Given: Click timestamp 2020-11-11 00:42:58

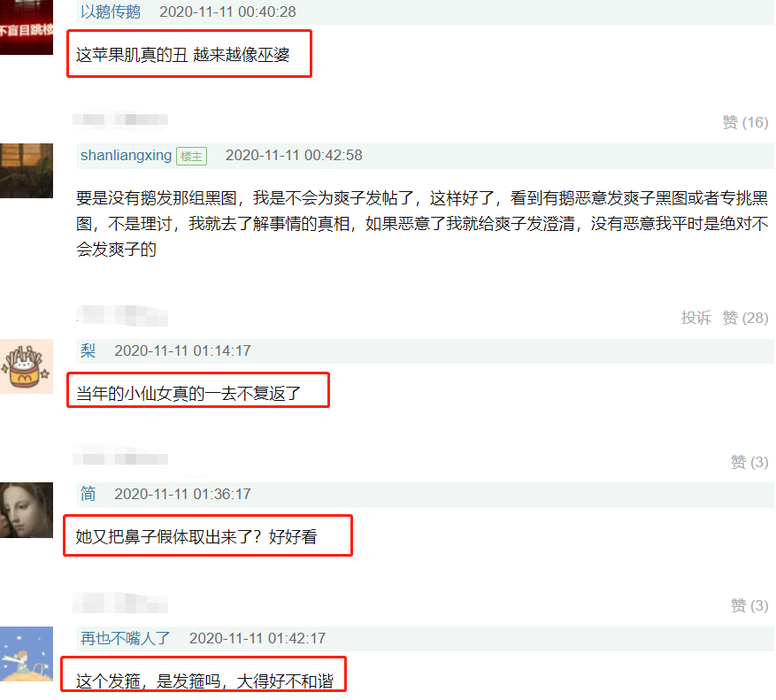Looking at the screenshot, I should point(294,156).
